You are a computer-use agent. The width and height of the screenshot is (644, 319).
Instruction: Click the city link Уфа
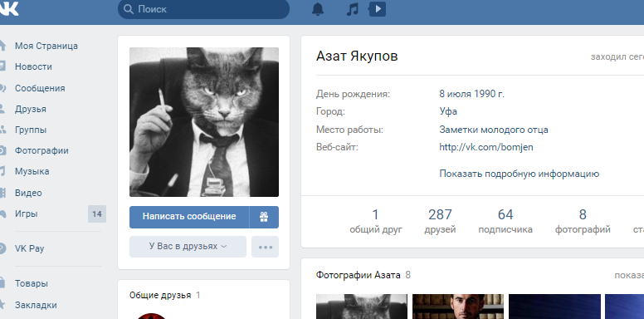click(x=448, y=111)
